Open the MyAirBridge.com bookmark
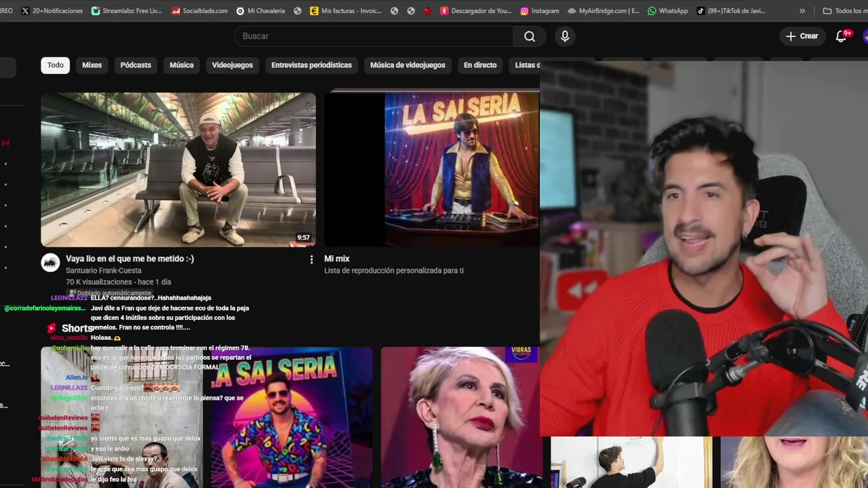868x488 pixels. pyautogui.click(x=604, y=11)
